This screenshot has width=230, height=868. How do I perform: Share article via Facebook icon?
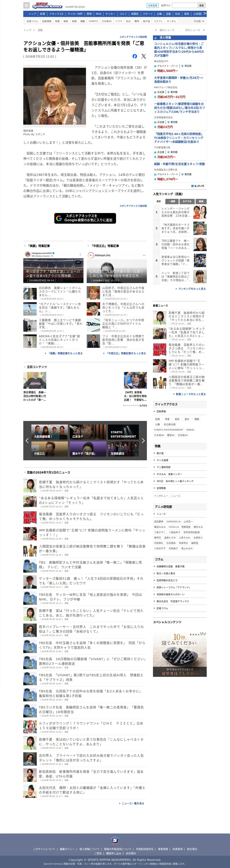coord(135,56)
